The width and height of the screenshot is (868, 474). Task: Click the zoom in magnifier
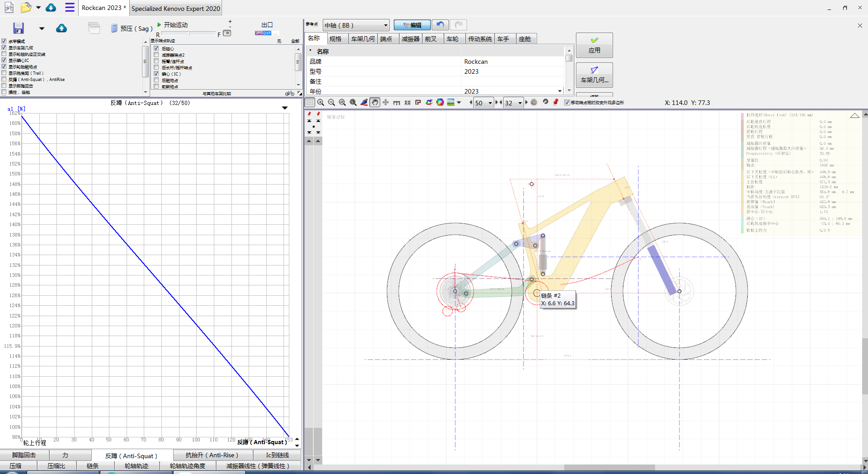(x=321, y=103)
